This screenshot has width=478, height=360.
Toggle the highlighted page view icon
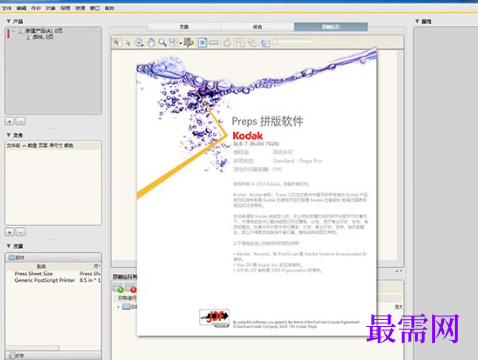[202, 42]
